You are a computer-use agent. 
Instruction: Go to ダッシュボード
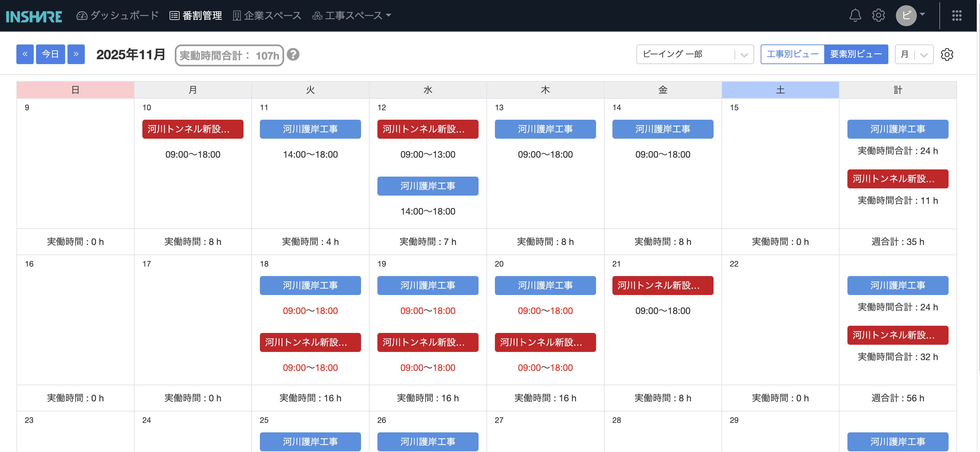pos(118,16)
